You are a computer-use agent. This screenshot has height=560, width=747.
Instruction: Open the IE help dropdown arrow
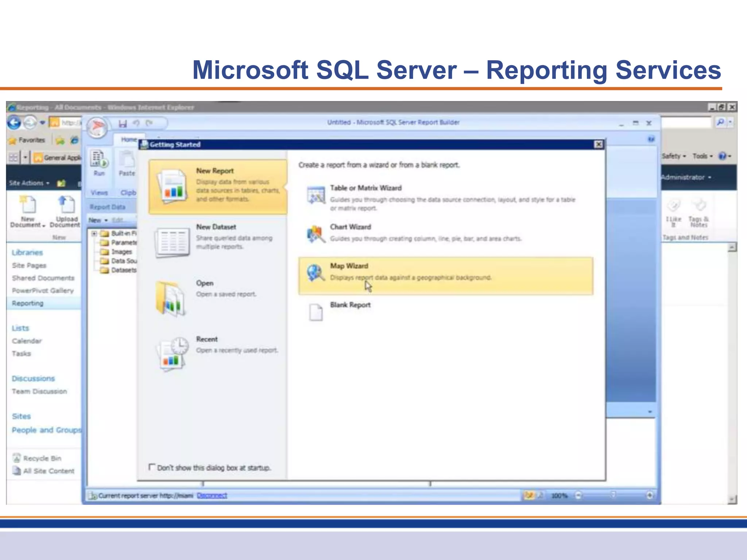(x=730, y=156)
